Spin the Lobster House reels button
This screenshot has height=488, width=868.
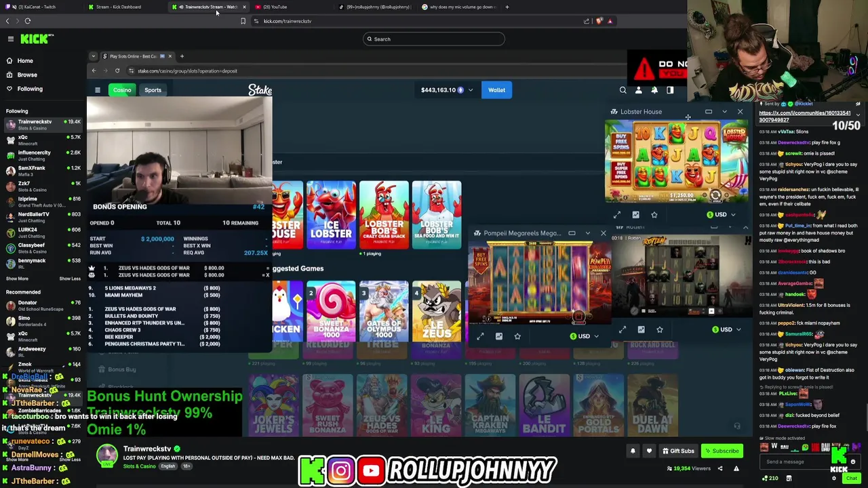coord(715,195)
